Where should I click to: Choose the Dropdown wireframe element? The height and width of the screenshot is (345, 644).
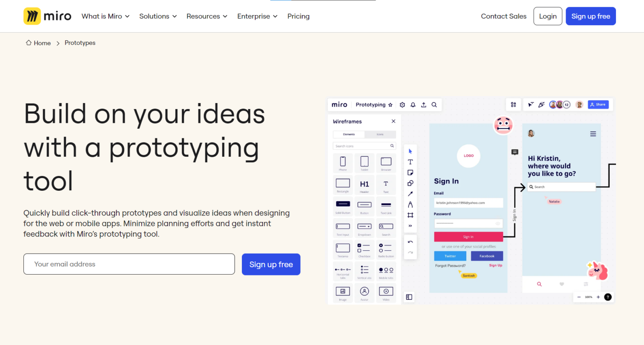[x=364, y=228]
